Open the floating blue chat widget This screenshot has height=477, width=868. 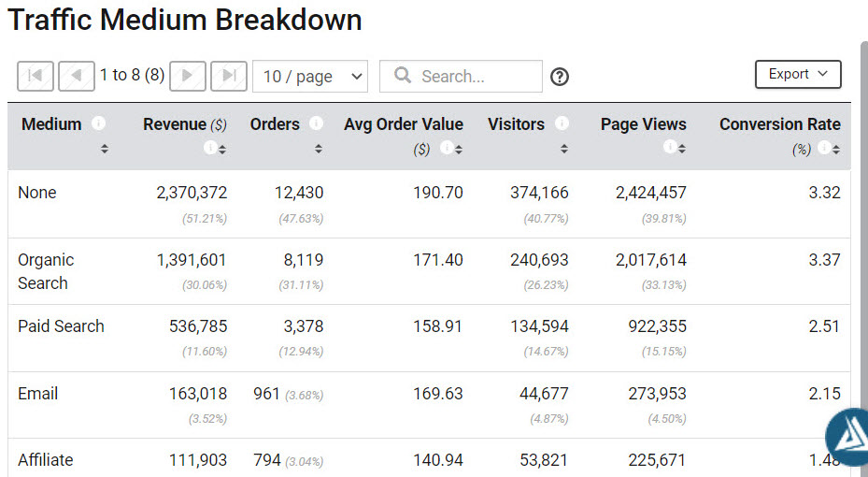click(848, 437)
